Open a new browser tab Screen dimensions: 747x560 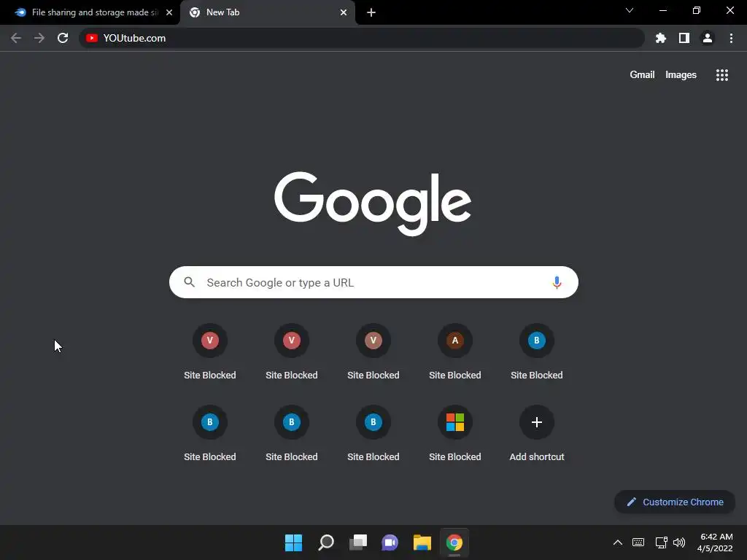[371, 12]
